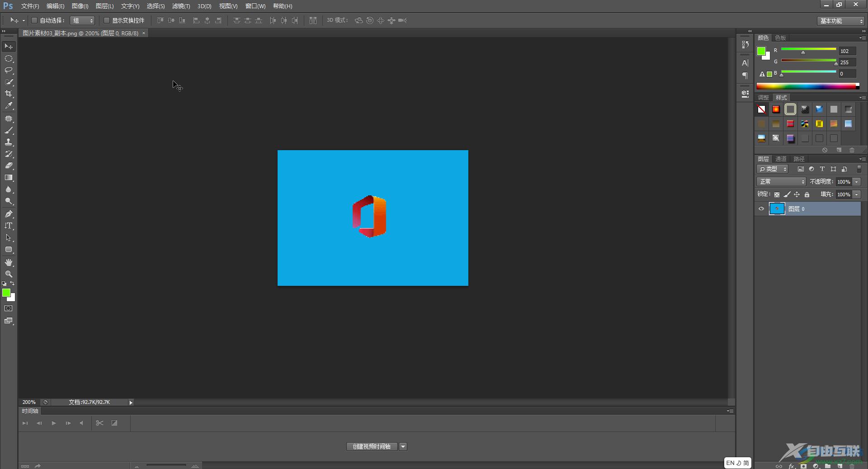
Task: Select the Lasso tool
Action: (9, 71)
